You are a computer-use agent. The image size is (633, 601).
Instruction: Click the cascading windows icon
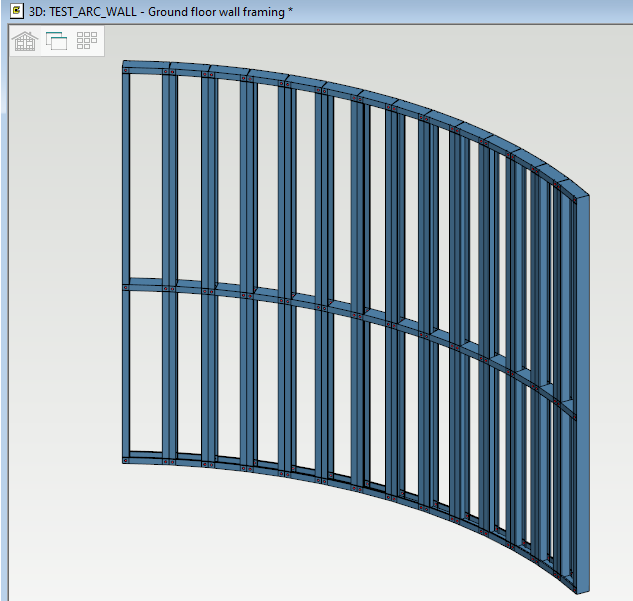coord(56,41)
